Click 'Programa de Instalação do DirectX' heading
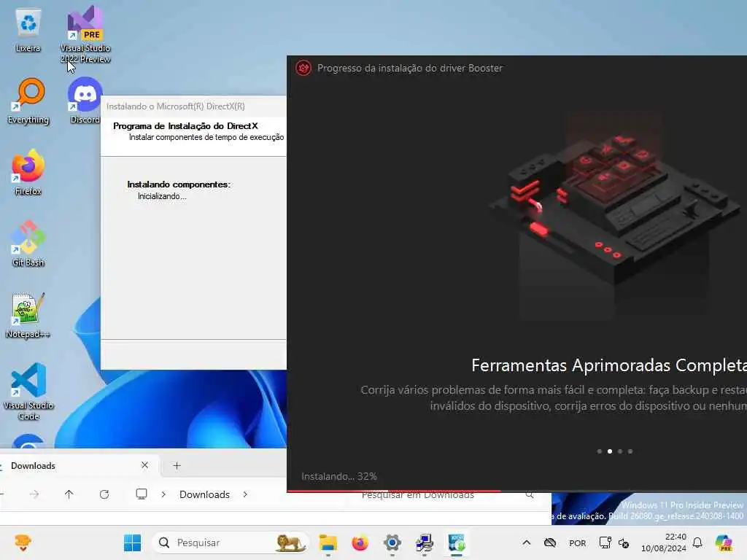Image resolution: width=747 pixels, height=560 pixels. point(185,125)
